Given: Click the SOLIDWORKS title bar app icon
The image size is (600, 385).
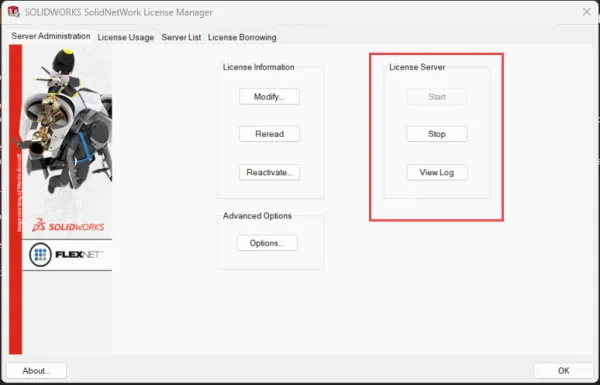Looking at the screenshot, I should pyautogui.click(x=14, y=12).
